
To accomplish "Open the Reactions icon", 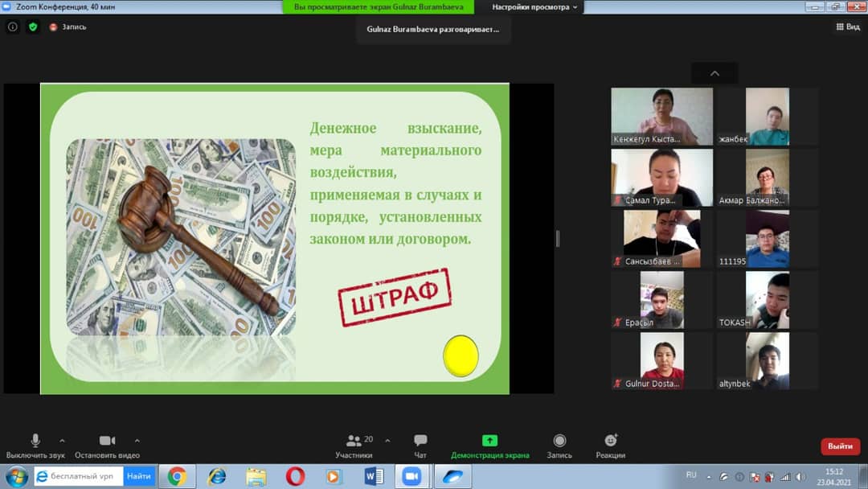I will pyautogui.click(x=611, y=441).
